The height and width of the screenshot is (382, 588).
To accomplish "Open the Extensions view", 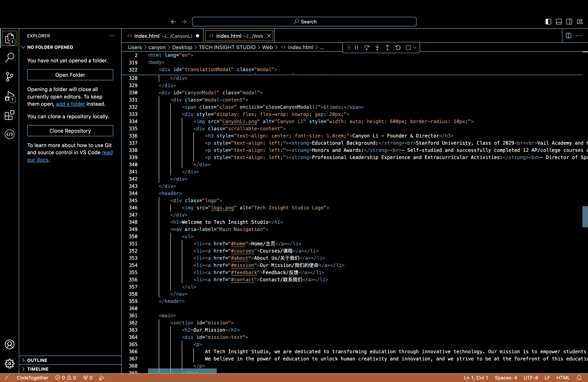I will (10, 115).
